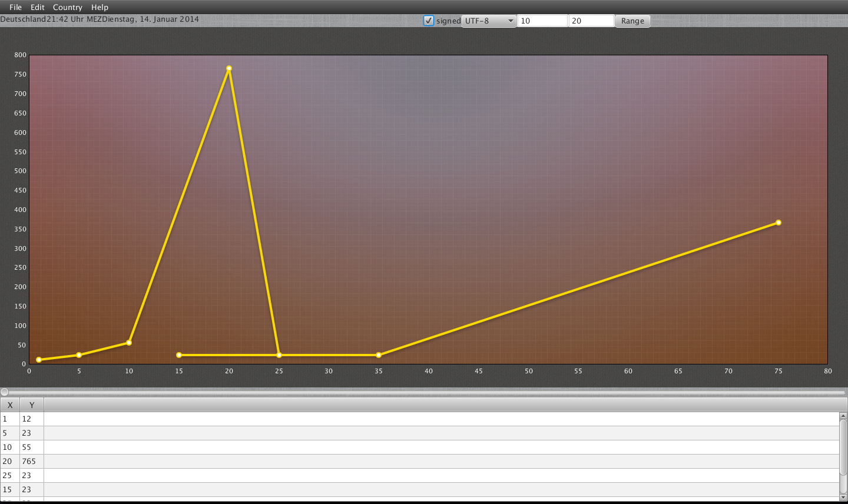
Task: Select the table cell with Y value 765
Action: tap(32, 461)
